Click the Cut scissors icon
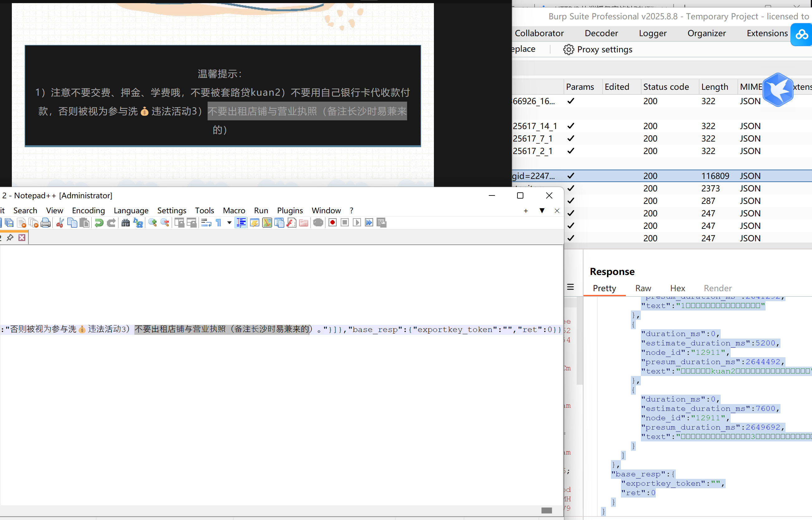Viewport: 812px width, 520px height. pos(60,223)
